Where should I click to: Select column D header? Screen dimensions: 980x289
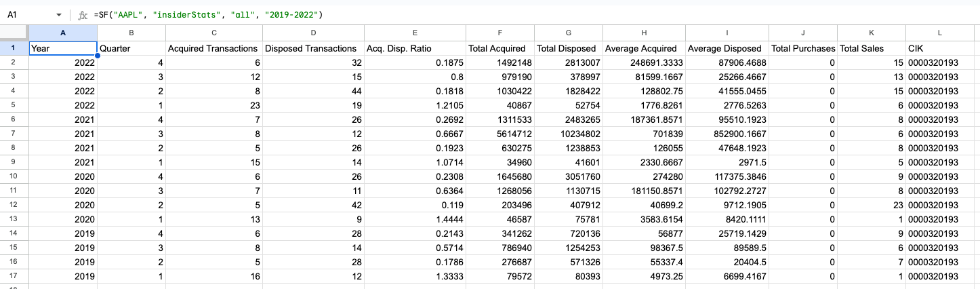(313, 33)
